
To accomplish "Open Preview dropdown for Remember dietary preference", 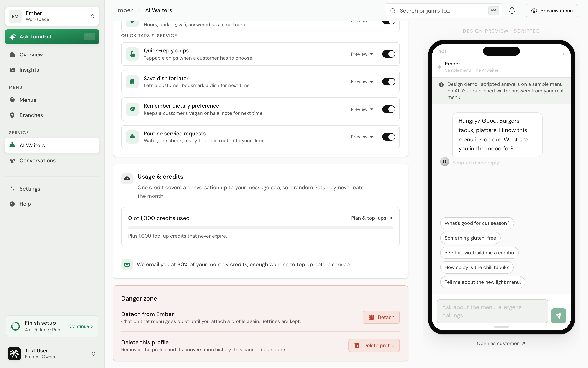I will pyautogui.click(x=362, y=109).
